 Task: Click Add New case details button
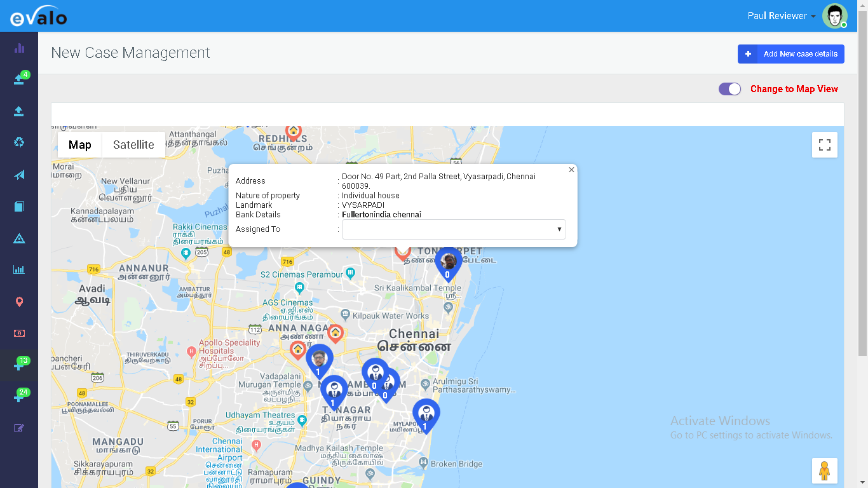point(790,54)
